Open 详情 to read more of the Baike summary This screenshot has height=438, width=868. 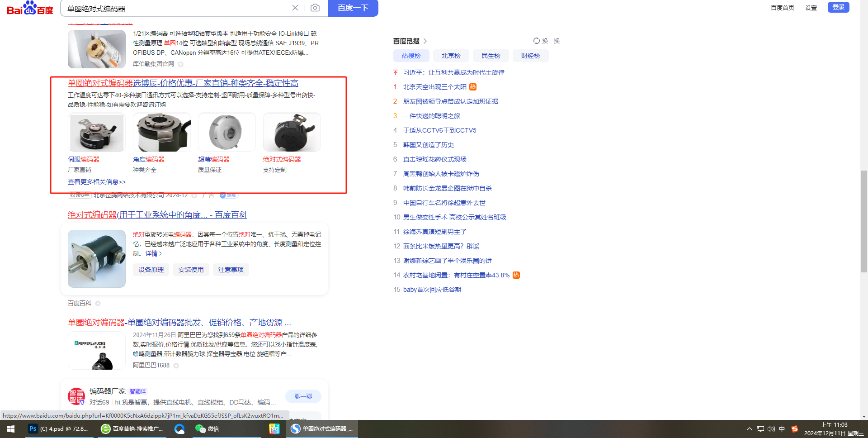click(x=153, y=253)
